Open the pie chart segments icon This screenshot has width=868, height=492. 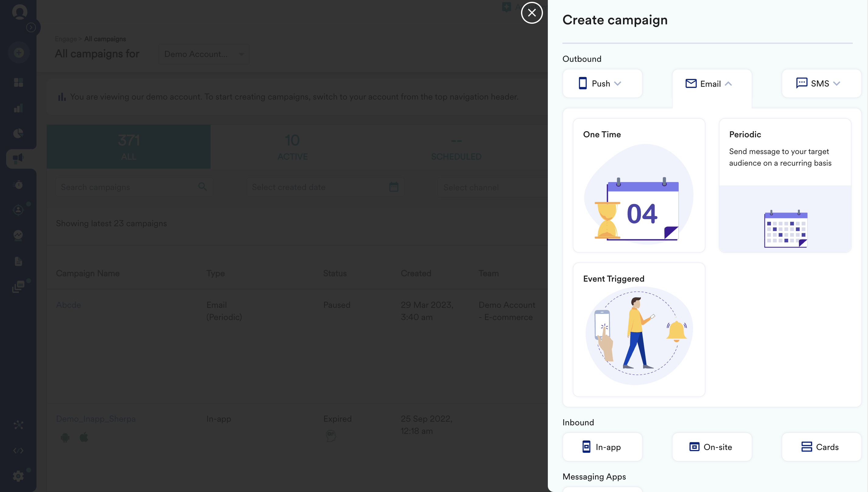[18, 133]
